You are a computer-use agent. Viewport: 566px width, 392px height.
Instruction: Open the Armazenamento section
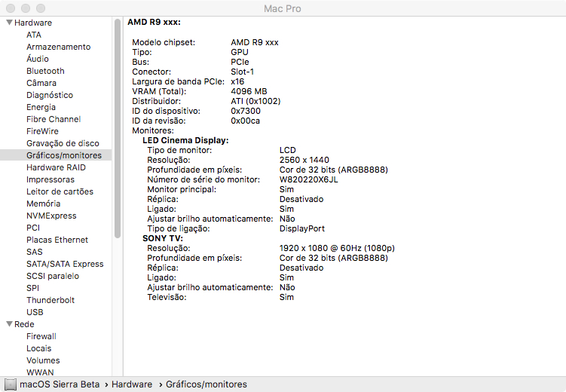(x=58, y=47)
